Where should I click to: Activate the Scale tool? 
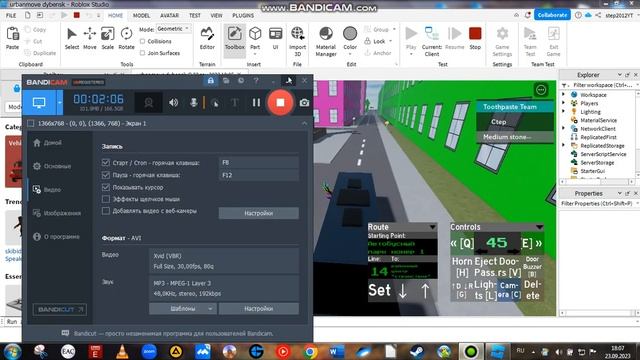107,38
